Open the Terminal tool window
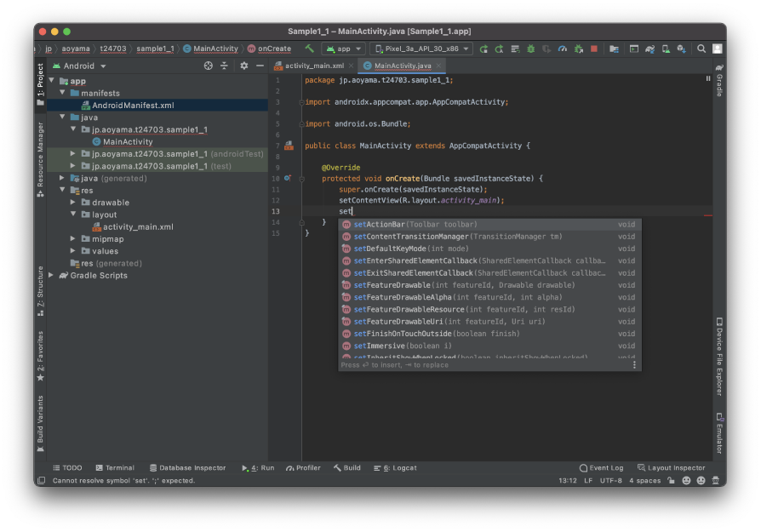Screen dimensions: 761x532 pos(115,468)
